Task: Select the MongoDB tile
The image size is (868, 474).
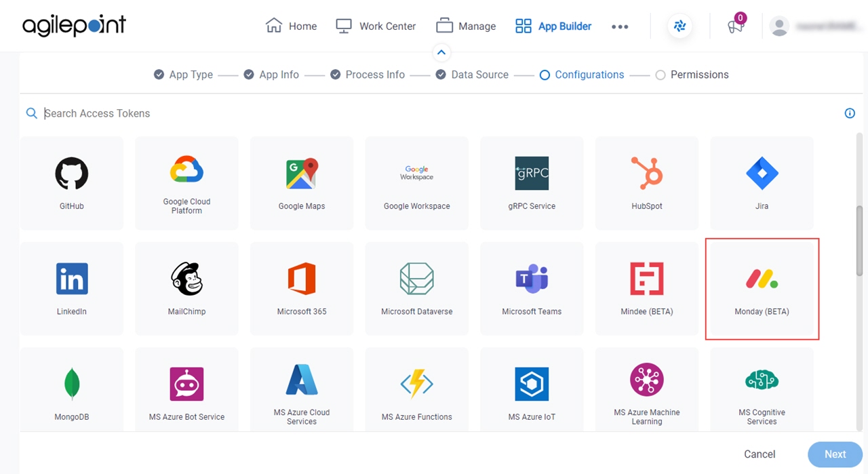Action: [x=72, y=389]
